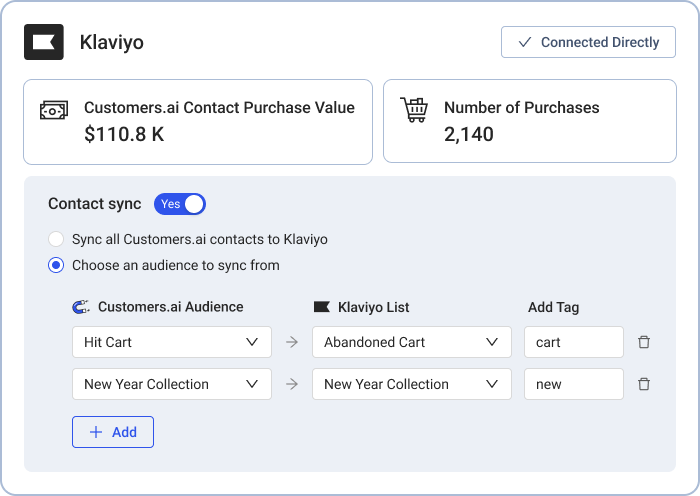
Task: Click the Klaviyo flag logo icon
Action: (44, 42)
